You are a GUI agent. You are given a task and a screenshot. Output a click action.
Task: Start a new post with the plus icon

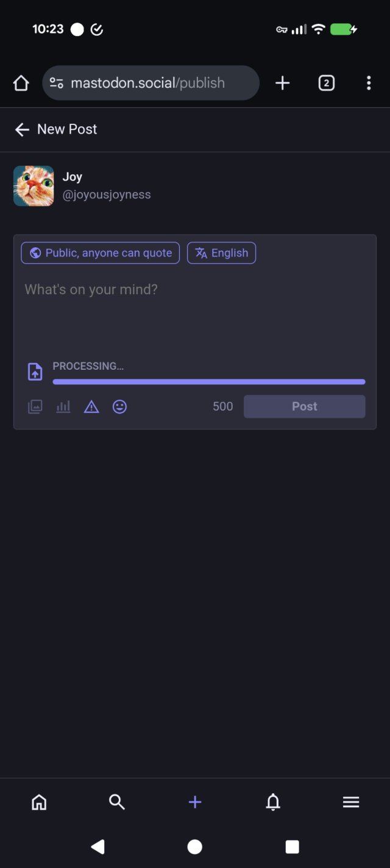pos(194,802)
